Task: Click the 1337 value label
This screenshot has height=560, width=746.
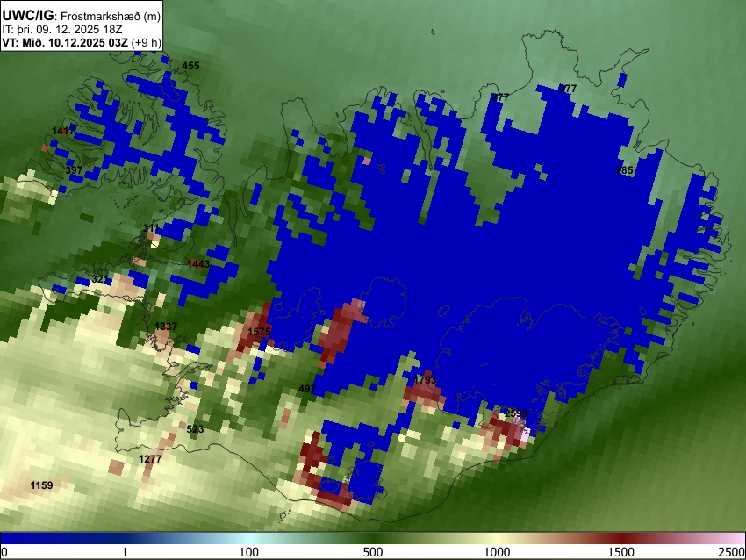Action: (166, 327)
